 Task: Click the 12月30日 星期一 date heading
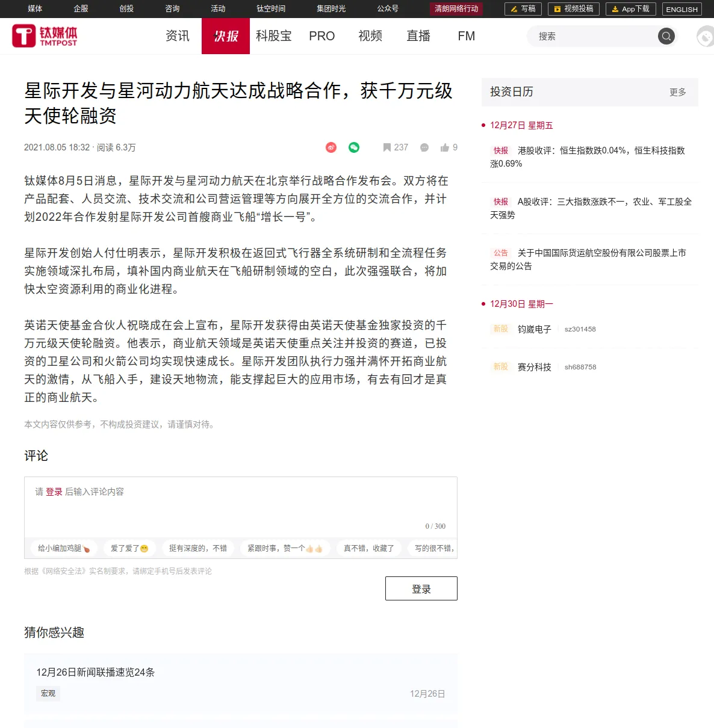(521, 304)
